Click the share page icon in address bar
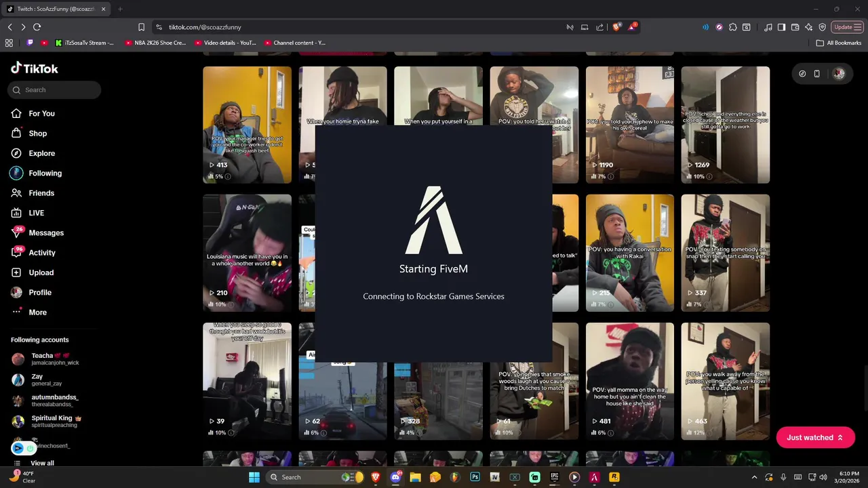 pyautogui.click(x=599, y=27)
